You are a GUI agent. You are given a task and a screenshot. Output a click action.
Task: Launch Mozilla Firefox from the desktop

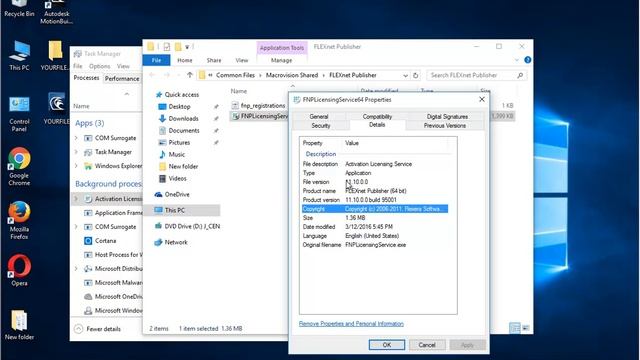(x=19, y=220)
